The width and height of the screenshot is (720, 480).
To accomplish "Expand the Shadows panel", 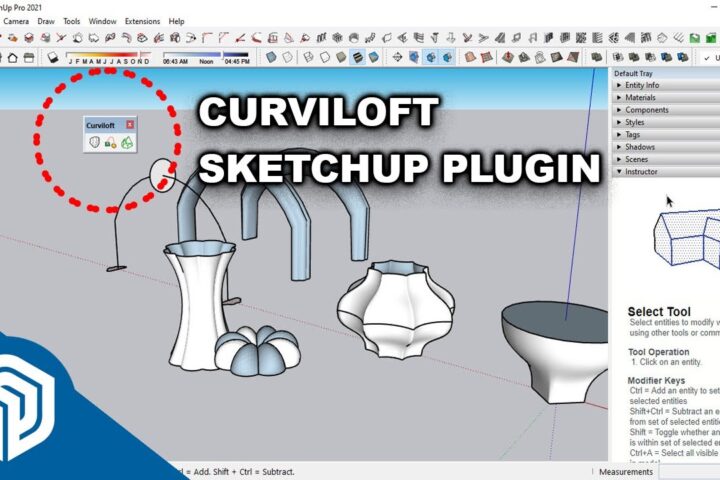I will coord(666,147).
